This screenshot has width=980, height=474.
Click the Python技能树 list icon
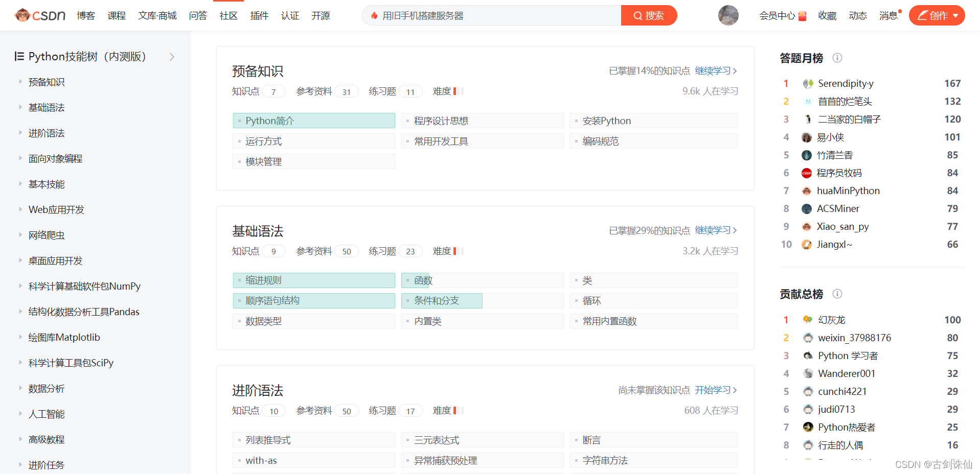click(19, 56)
